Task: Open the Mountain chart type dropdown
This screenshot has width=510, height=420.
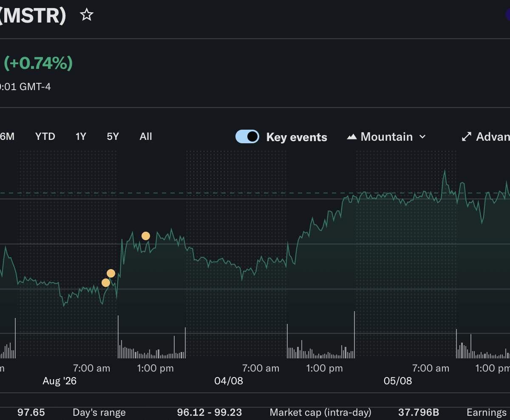Action: point(386,137)
